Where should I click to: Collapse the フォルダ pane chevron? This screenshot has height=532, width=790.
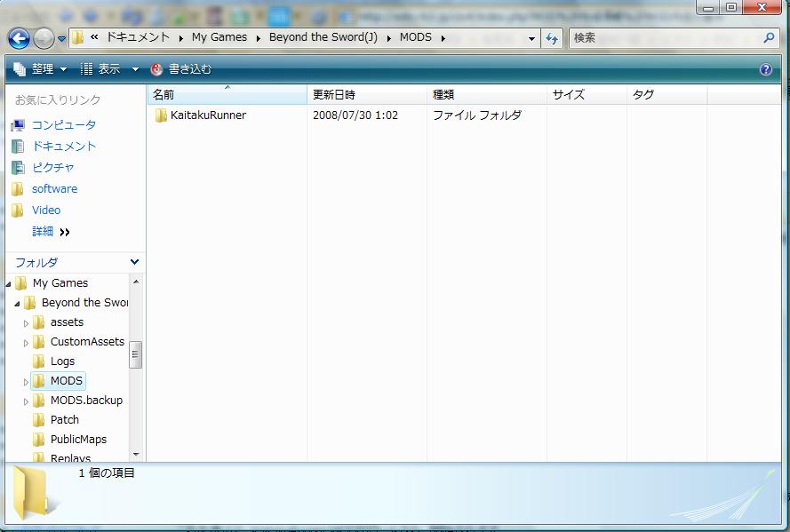(x=134, y=262)
